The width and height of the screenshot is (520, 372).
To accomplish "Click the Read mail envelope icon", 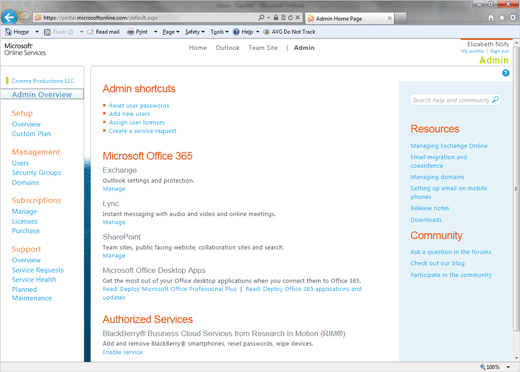I will coord(90,32).
